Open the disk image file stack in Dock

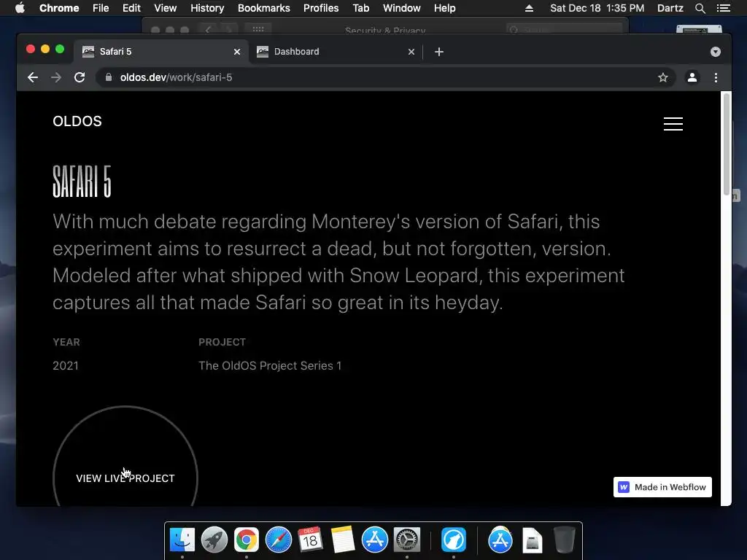532,540
